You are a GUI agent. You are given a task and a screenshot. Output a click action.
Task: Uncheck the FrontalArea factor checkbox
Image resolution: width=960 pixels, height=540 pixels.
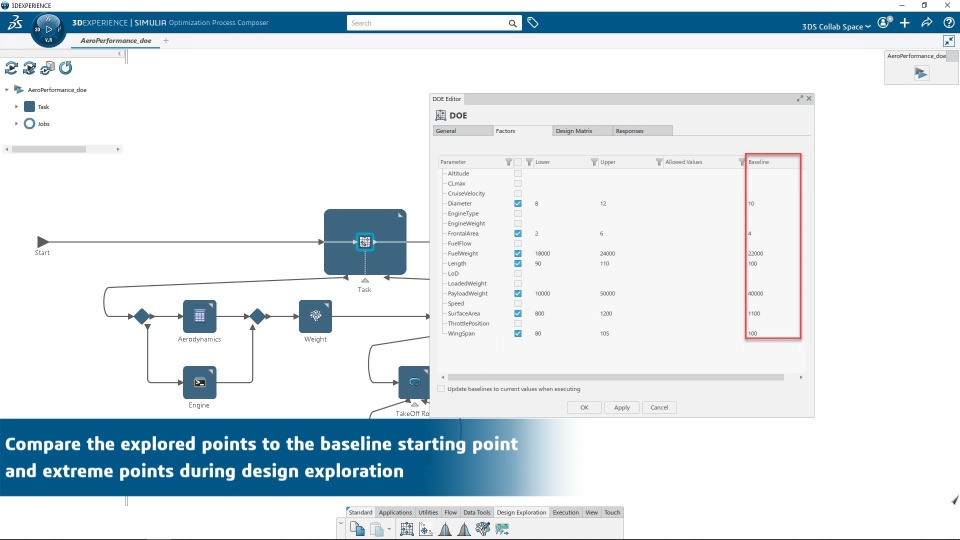[518, 233]
